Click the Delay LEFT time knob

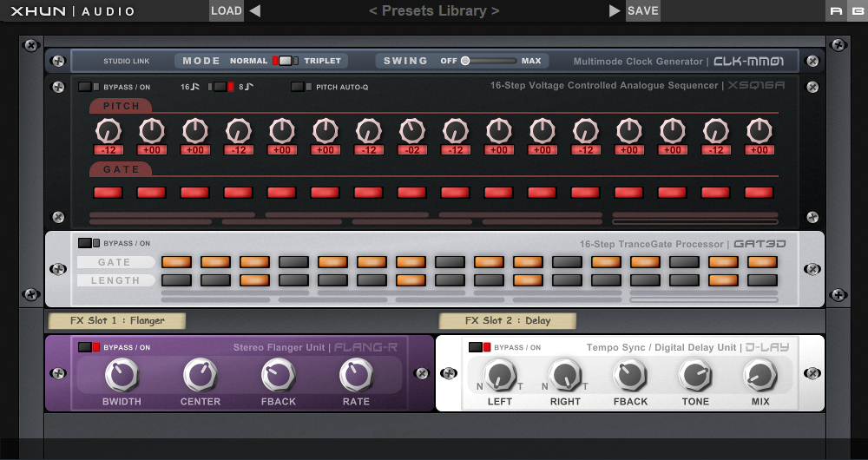click(500, 375)
